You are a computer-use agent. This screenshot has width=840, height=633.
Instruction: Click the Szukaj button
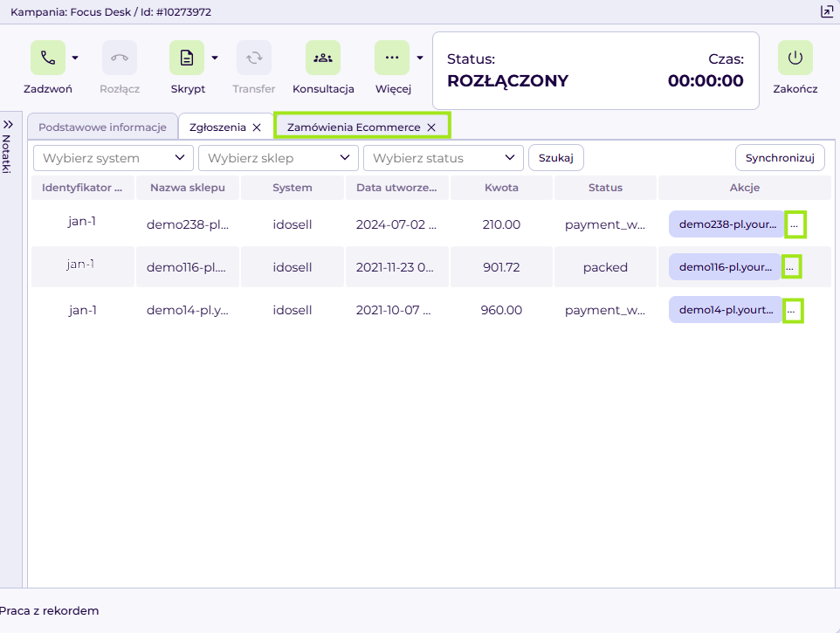click(x=556, y=158)
